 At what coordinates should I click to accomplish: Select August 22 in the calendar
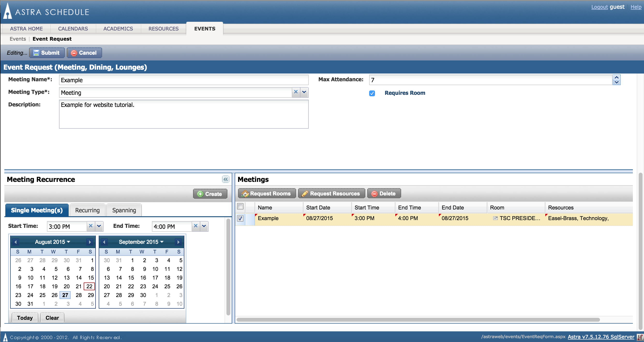(89, 286)
